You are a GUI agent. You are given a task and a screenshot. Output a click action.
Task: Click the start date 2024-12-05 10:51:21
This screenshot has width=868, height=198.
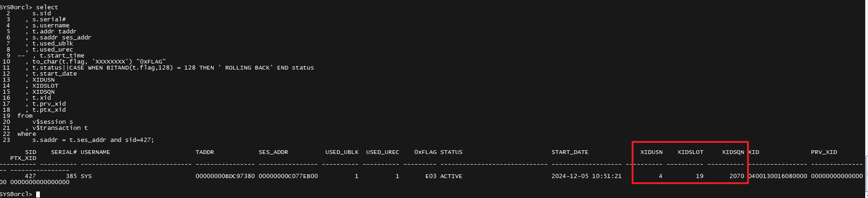point(586,176)
